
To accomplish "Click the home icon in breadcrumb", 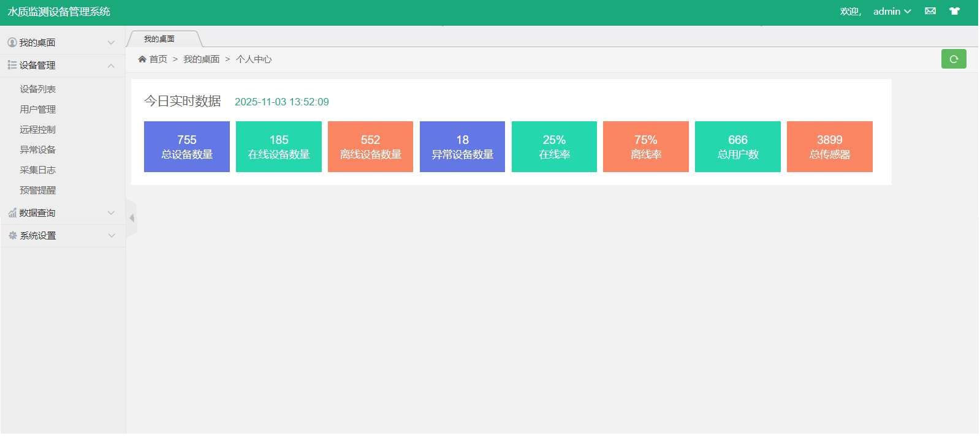I will tap(142, 59).
